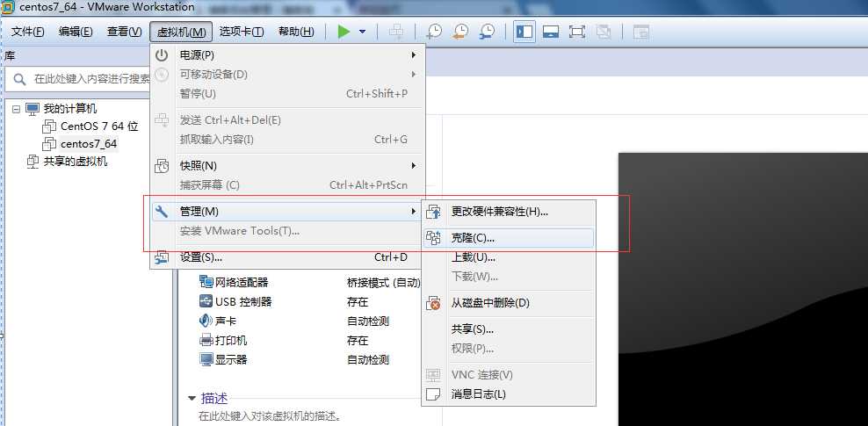Click the 共享的虚拟机 icon
Screen dimensions: 868x426
[33, 162]
